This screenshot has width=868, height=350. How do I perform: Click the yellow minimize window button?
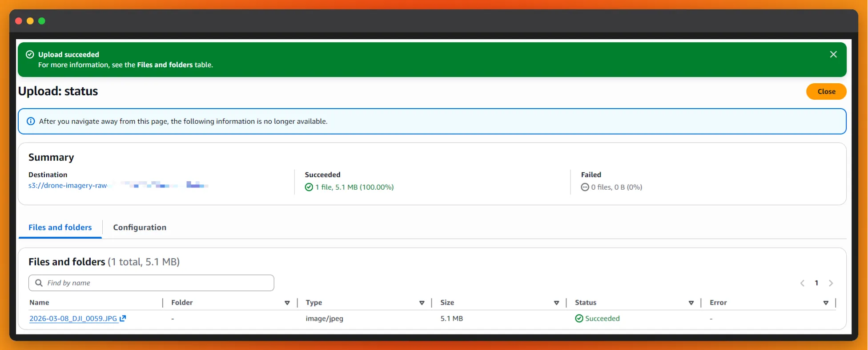coord(30,21)
